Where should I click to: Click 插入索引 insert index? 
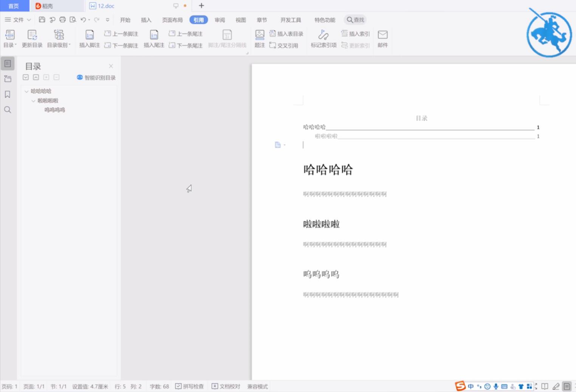[355, 34]
